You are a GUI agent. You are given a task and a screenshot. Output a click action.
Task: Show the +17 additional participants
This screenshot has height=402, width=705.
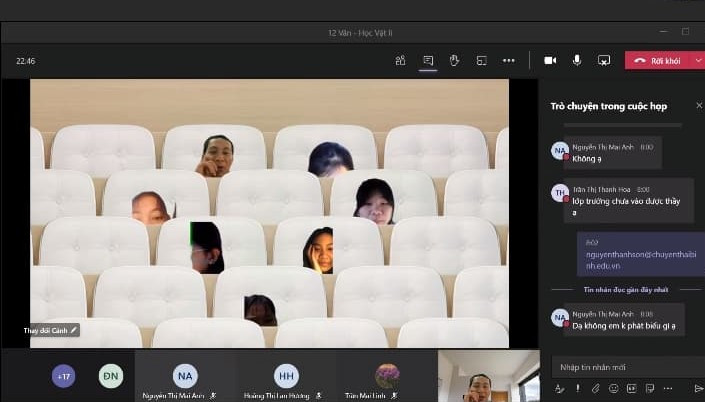(x=64, y=376)
